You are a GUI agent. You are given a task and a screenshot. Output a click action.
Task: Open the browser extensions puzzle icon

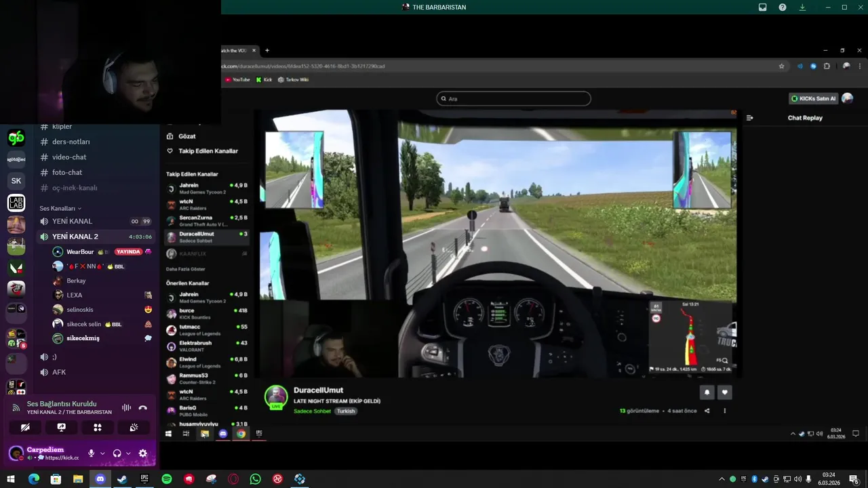pos(827,66)
